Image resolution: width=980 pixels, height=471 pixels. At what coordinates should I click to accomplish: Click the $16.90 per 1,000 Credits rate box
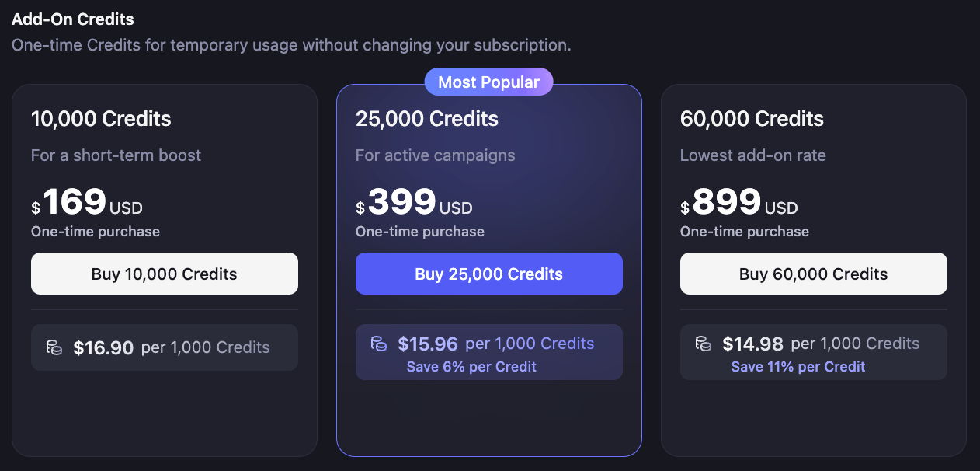(x=165, y=347)
